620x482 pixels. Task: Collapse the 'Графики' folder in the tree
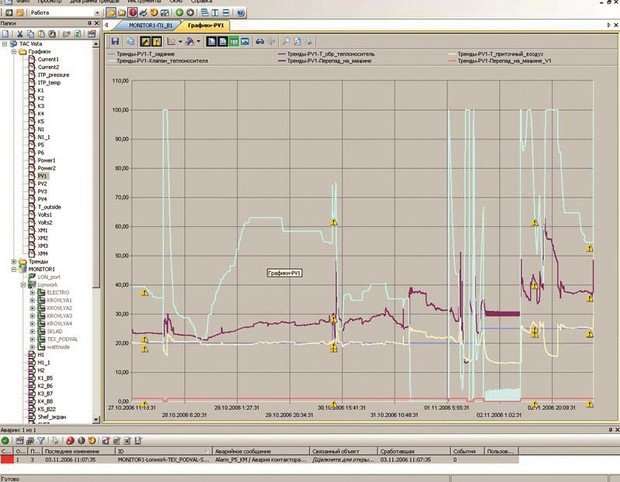click(14, 51)
